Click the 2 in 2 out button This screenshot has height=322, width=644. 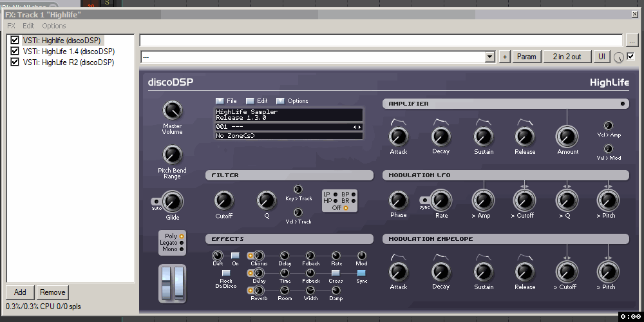coord(567,57)
